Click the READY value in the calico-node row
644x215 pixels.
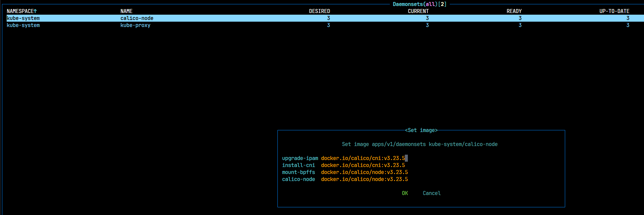[520, 18]
